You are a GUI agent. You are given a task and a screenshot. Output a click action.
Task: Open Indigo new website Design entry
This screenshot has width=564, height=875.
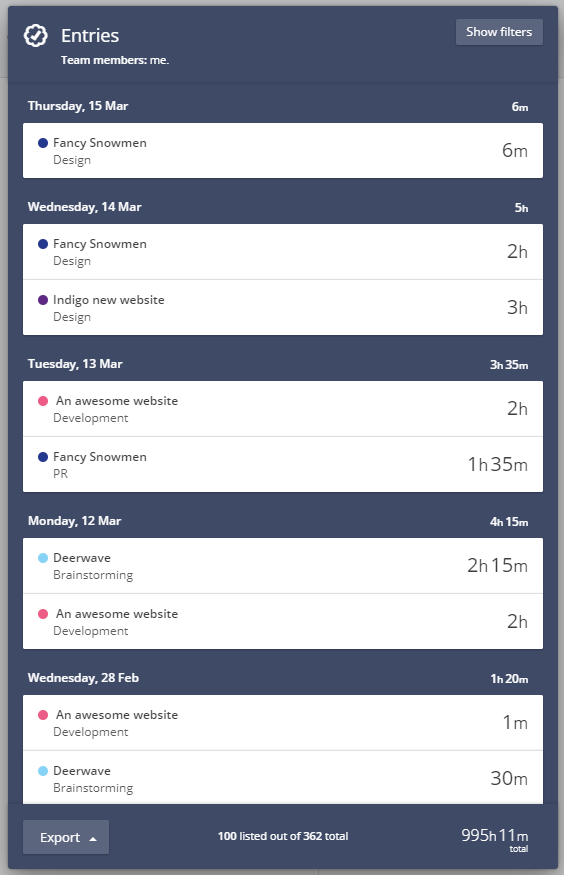pos(283,307)
